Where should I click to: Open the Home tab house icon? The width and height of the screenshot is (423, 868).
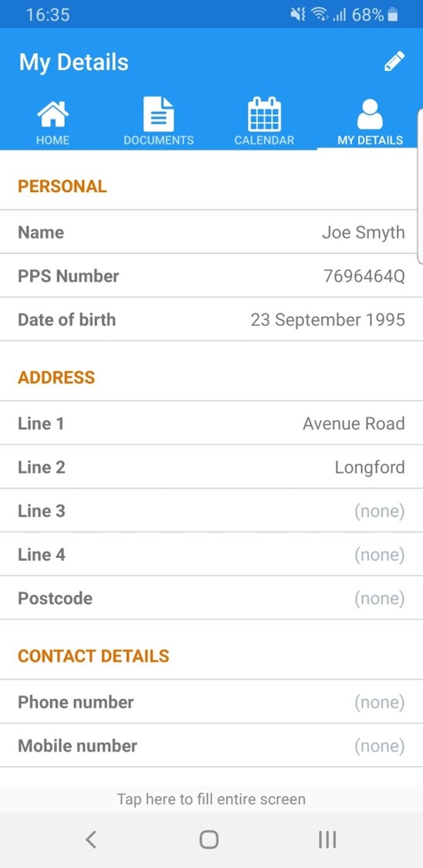52,114
